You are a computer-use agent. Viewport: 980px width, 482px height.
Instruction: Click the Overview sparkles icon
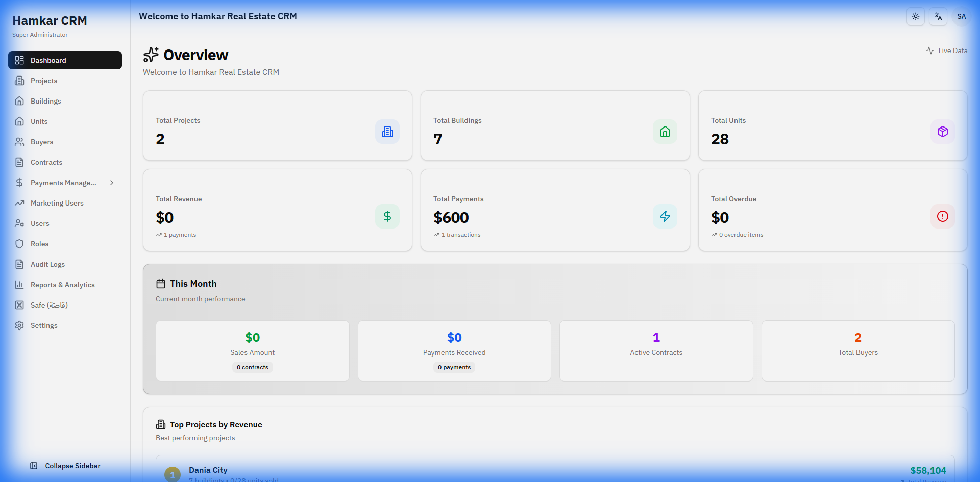click(x=151, y=55)
